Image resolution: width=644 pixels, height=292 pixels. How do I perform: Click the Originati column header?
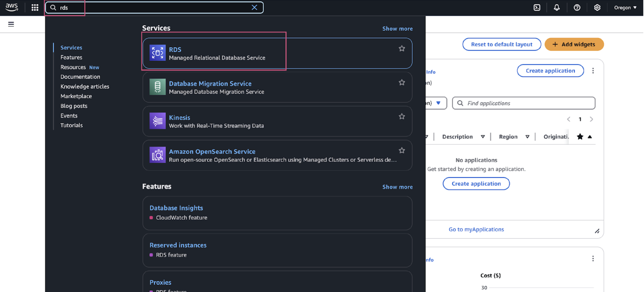pyautogui.click(x=556, y=137)
